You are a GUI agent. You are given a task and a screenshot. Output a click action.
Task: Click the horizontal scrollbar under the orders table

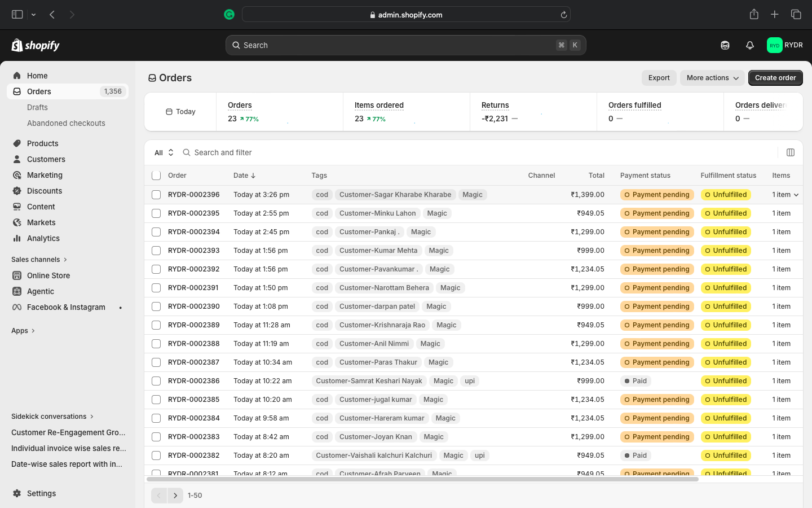422,479
